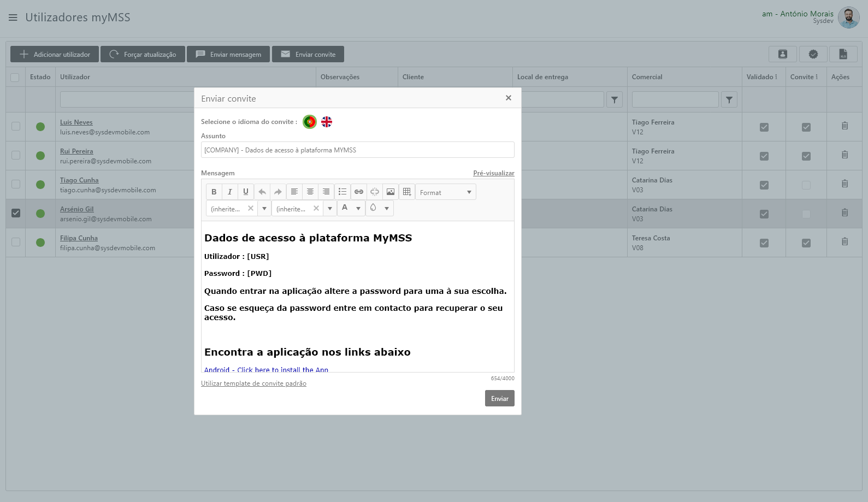Uncheck the Arsénio Gil row checkbox
The image size is (868, 502).
(16, 213)
